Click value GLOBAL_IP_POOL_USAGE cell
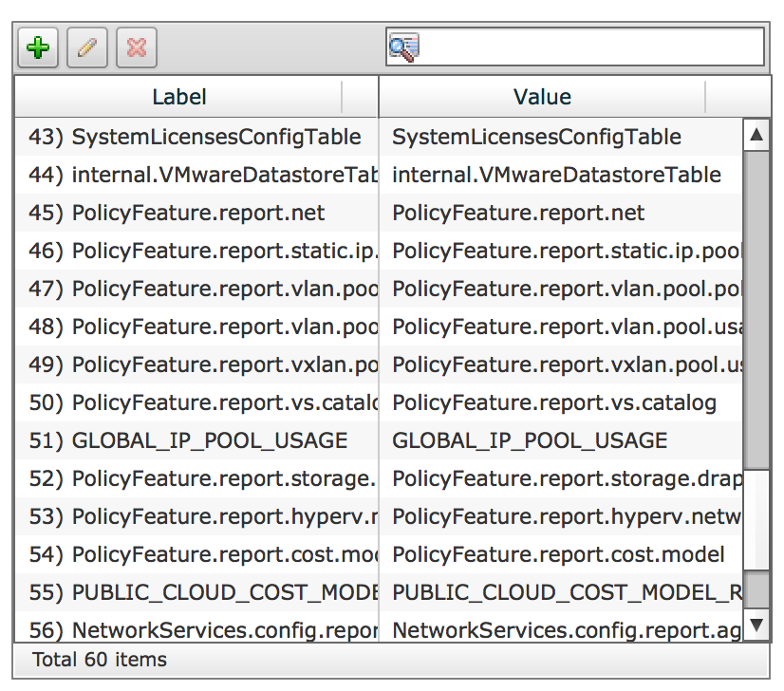784x691 pixels. [x=561, y=441]
